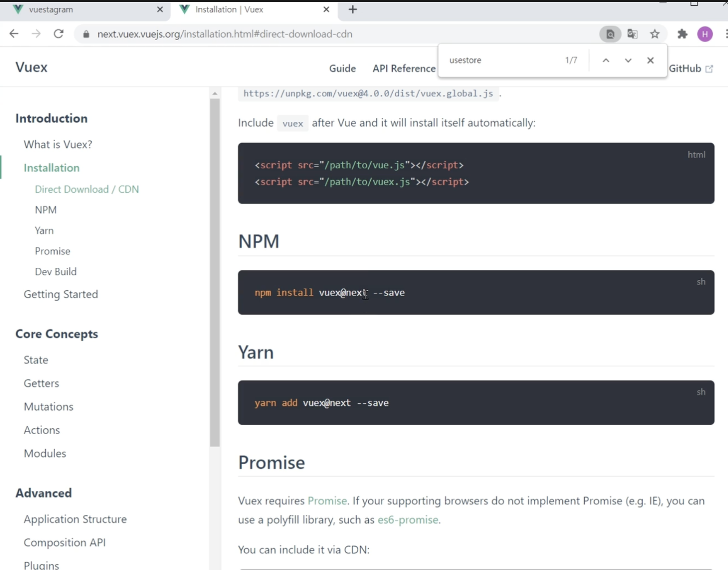Click the vuex.js script tag line
The image size is (728, 570).
[362, 182]
